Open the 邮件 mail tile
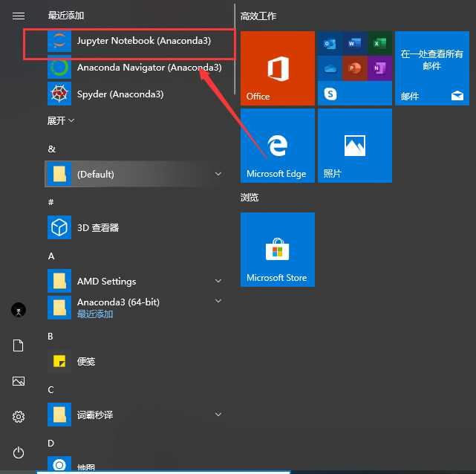Screen dimensions: 476x474 pyautogui.click(x=432, y=68)
